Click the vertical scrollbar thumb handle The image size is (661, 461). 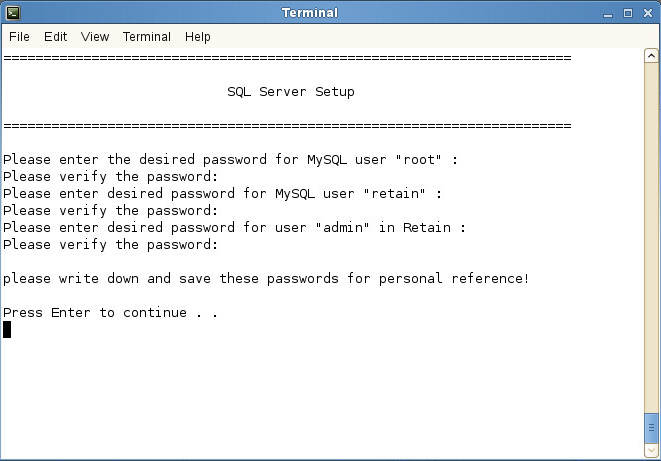(651, 428)
